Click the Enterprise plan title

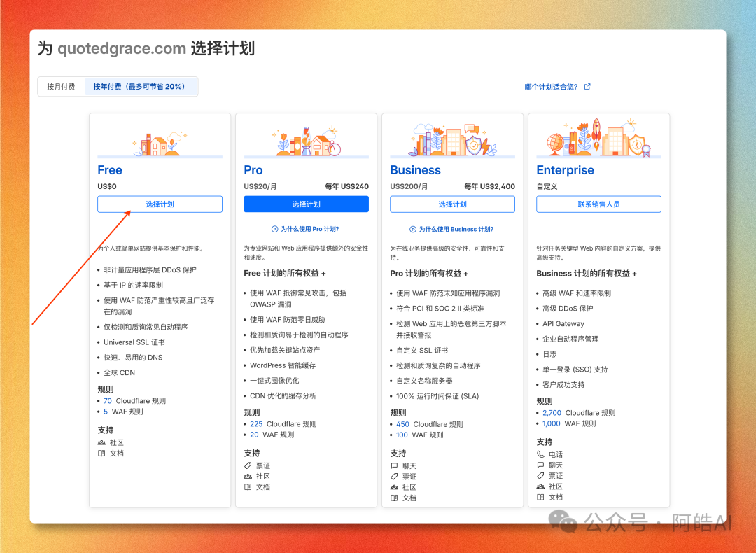(565, 170)
